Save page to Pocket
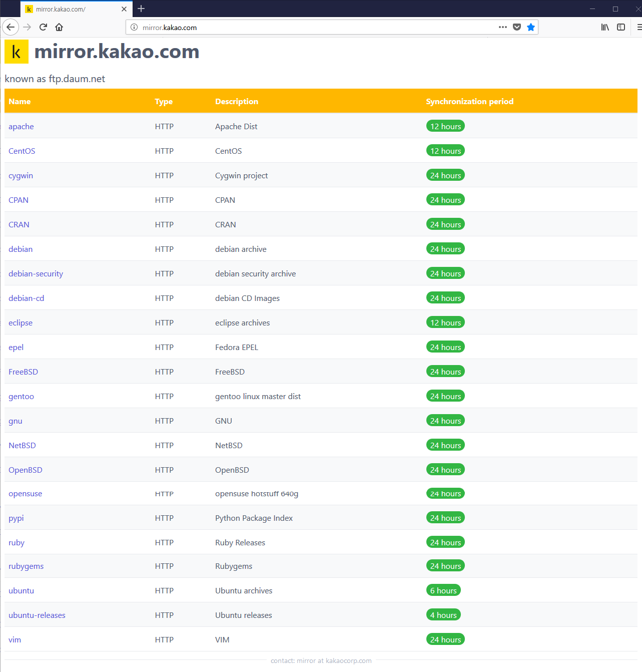The width and height of the screenshot is (642, 672). point(517,27)
